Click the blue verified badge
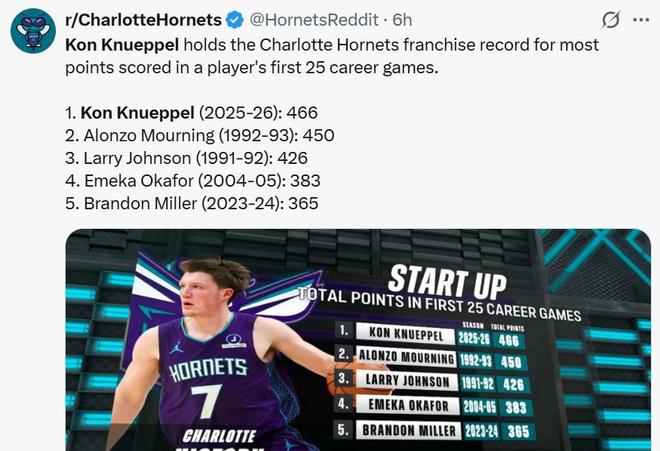660x451 pixels. [233, 20]
